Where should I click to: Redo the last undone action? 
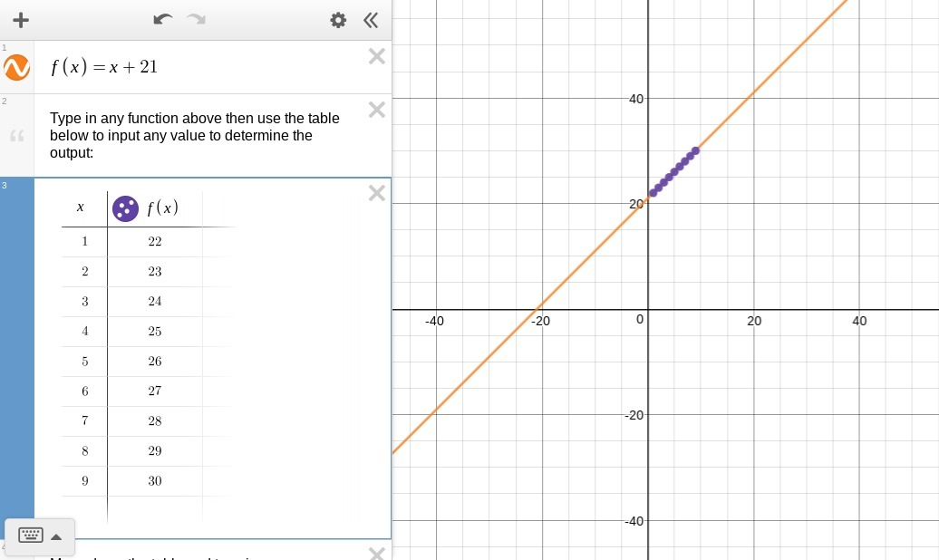click(x=196, y=20)
